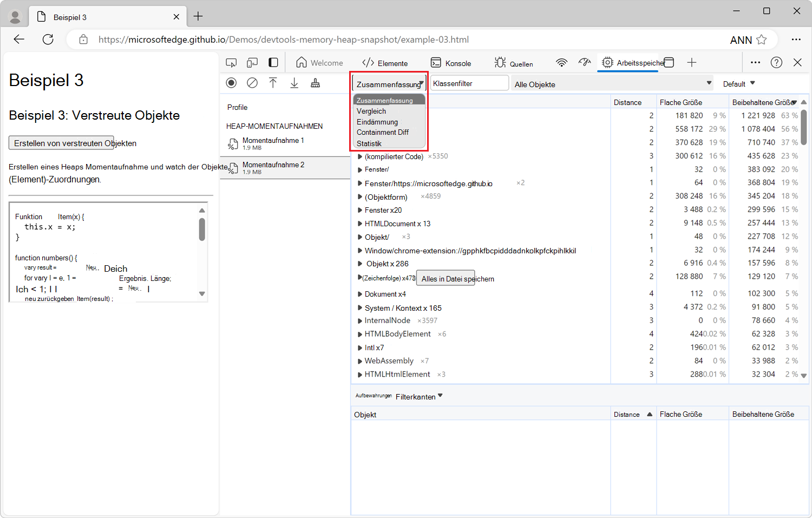Open the network conditions Wi-Fi icon
The width and height of the screenshot is (812, 518).
[561, 63]
